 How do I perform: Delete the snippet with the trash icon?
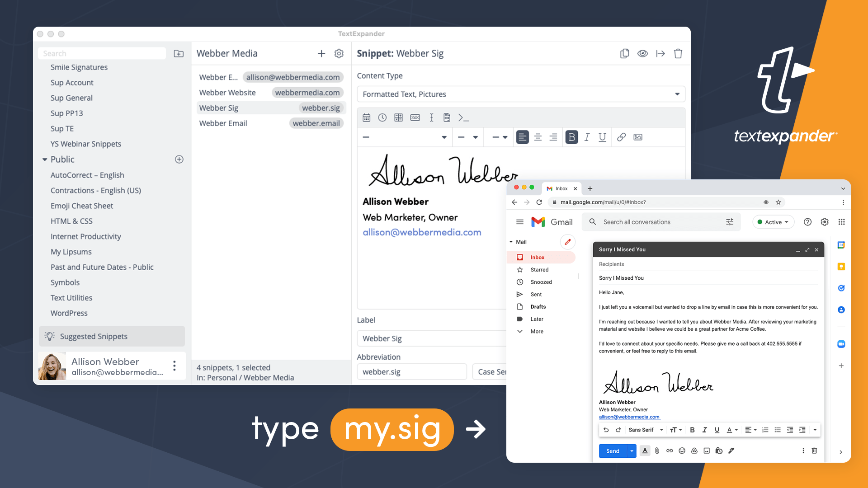(x=678, y=53)
